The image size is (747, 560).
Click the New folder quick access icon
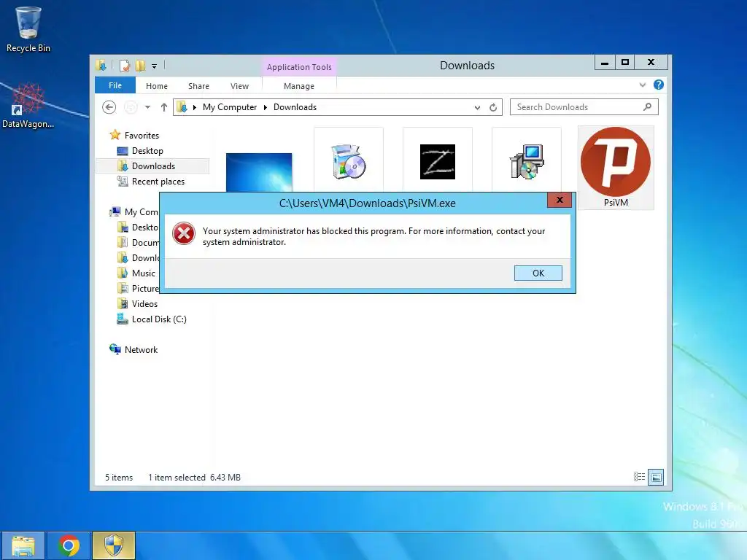[141, 66]
